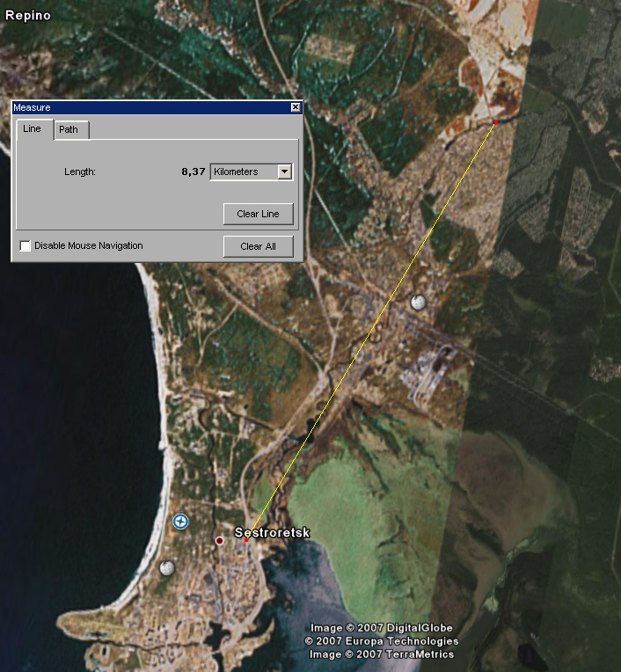Click the white sphere icon near the western beach
Screen dimensions: 621x672
167,567
